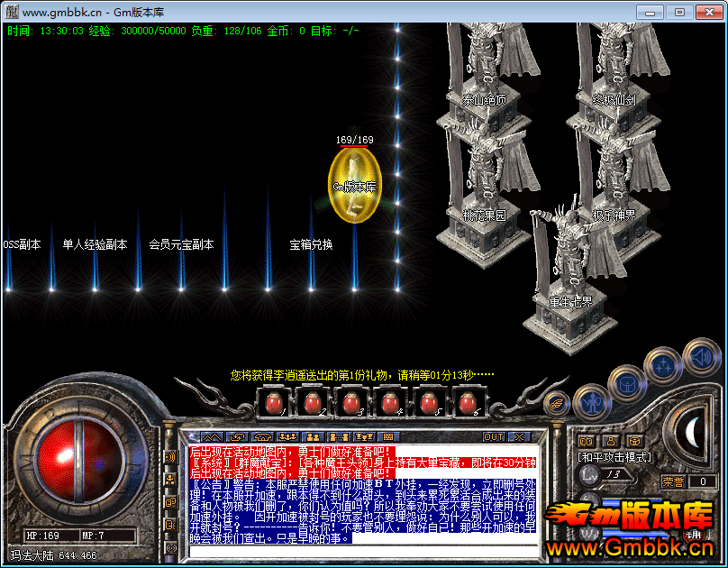This screenshot has width=728, height=568.
Task: Open the inventory bag round button
Action: point(626,384)
